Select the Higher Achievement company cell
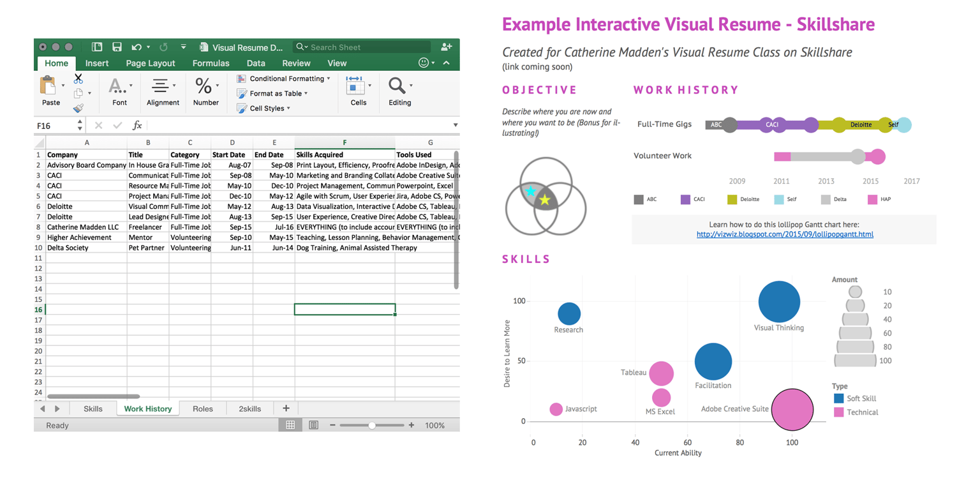This screenshot has width=980, height=480. tap(86, 237)
